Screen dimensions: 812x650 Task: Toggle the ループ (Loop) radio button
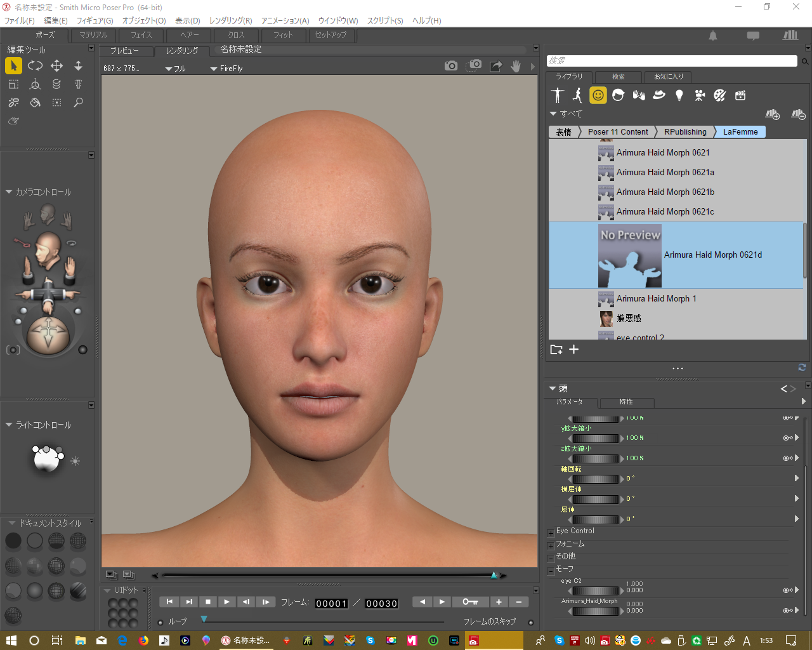click(x=160, y=622)
